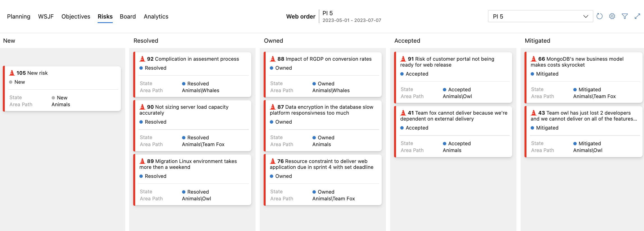This screenshot has height=231, width=644.
Task: Click the risk cone icon on item 66
Action: 533,59
